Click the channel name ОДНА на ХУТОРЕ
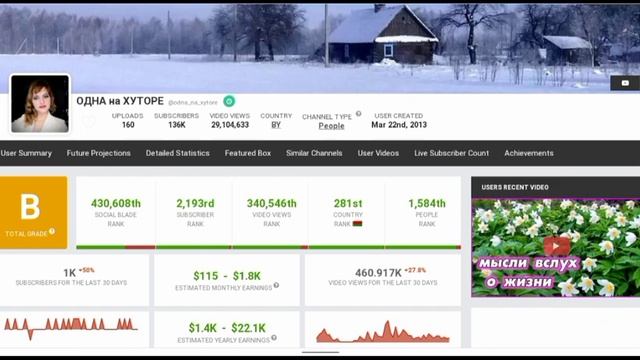 (x=120, y=101)
